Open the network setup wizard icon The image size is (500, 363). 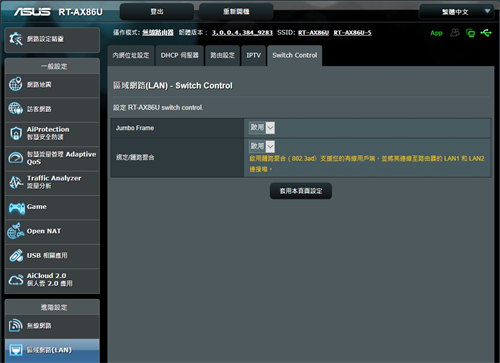click(x=16, y=39)
